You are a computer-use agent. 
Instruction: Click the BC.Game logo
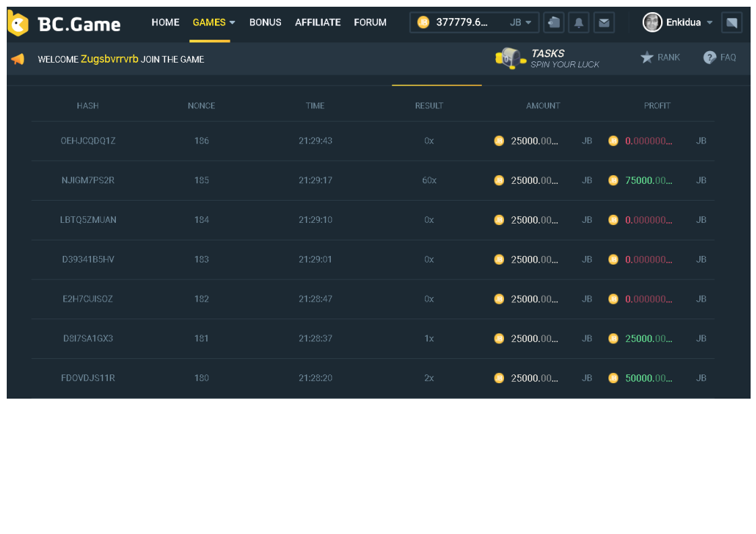(64, 24)
